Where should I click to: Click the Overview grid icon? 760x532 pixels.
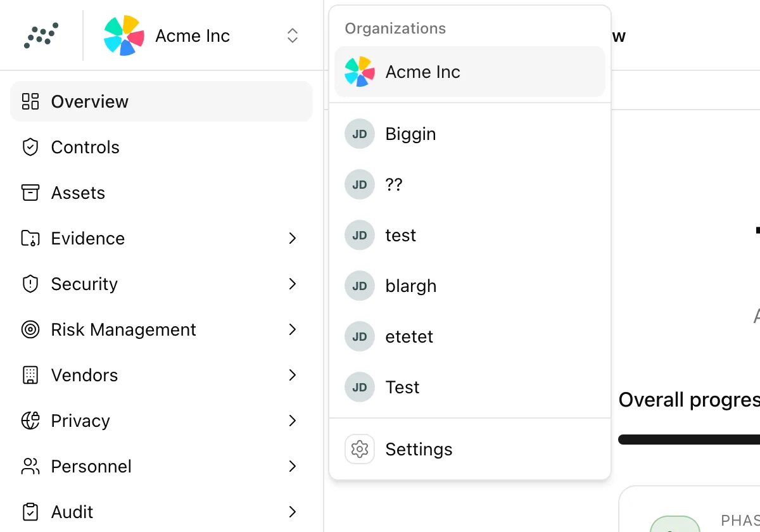(30, 101)
